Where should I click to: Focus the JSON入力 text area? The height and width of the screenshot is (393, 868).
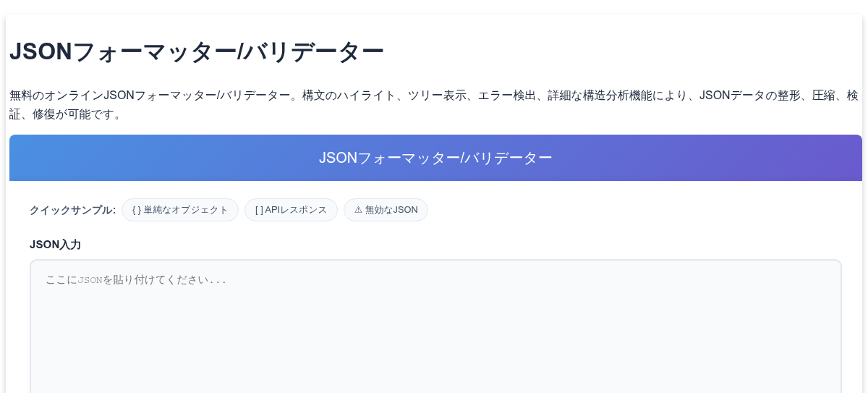pyautogui.click(x=435, y=326)
